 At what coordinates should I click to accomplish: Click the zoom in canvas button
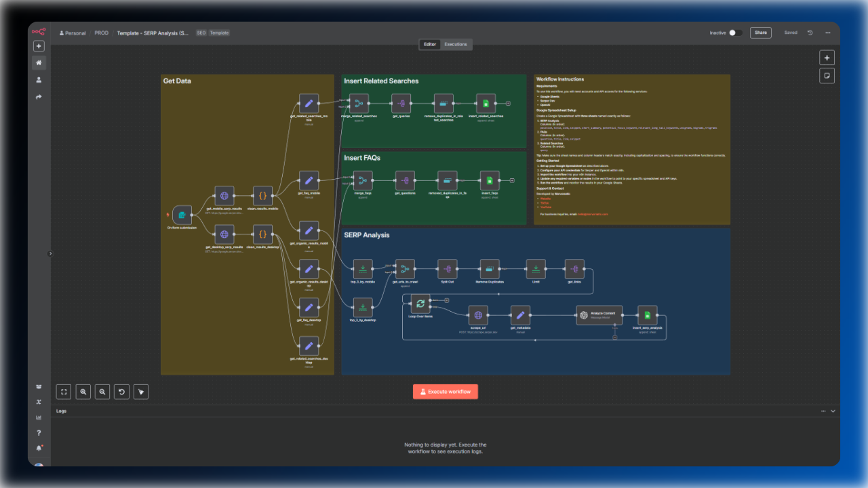point(83,391)
